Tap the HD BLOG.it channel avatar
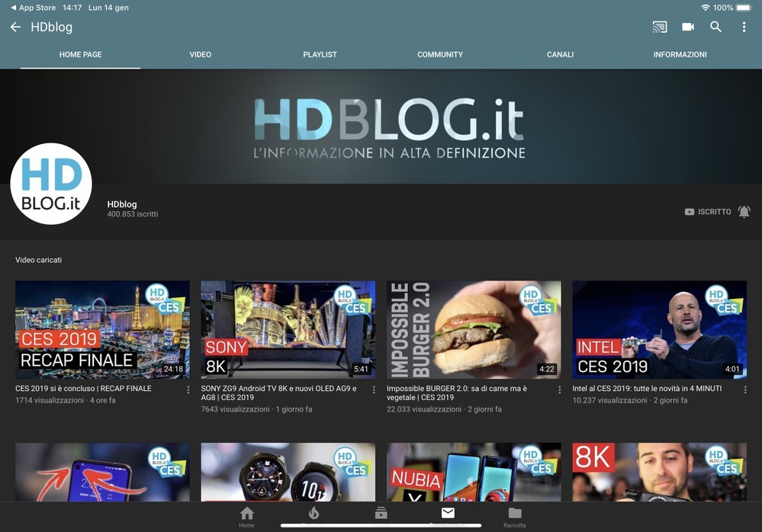This screenshot has height=532, width=762. pyautogui.click(x=51, y=184)
